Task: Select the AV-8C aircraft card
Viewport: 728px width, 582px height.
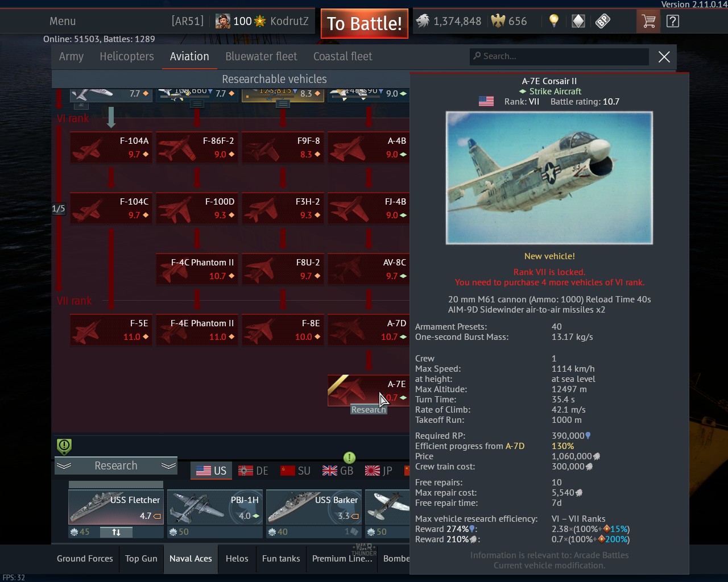Action: 369,269
